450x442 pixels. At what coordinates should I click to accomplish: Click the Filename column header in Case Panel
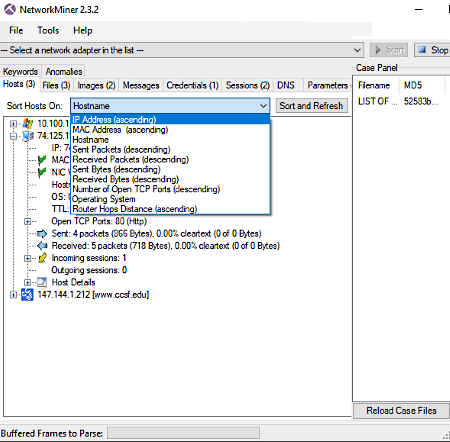(x=376, y=85)
